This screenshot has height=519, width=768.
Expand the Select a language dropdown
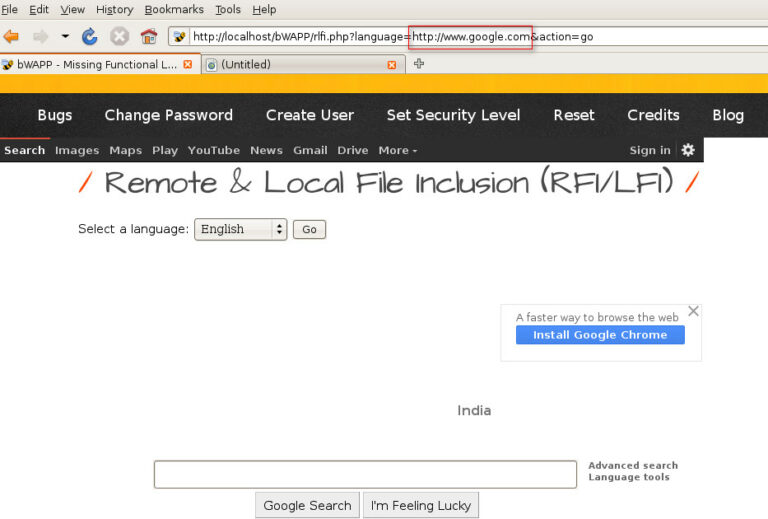pyautogui.click(x=240, y=229)
